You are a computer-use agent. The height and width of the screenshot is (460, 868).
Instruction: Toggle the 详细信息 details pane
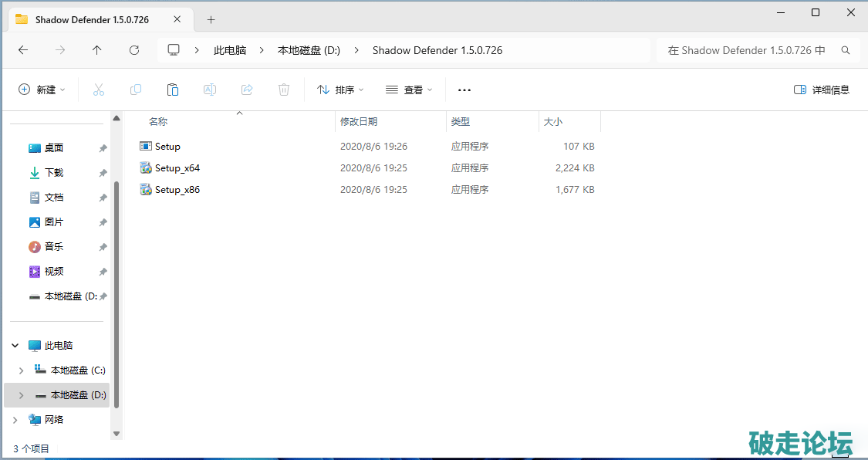point(822,90)
